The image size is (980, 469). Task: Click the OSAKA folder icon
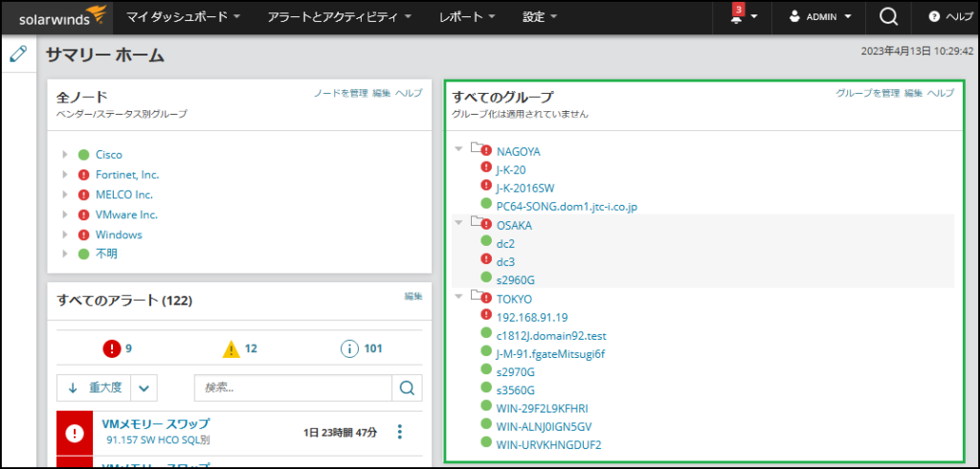480,223
